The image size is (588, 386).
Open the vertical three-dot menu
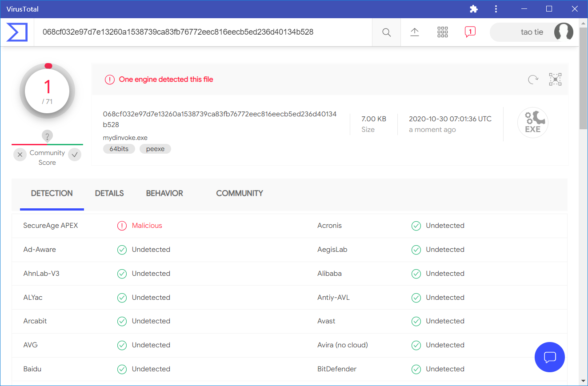pos(496,9)
